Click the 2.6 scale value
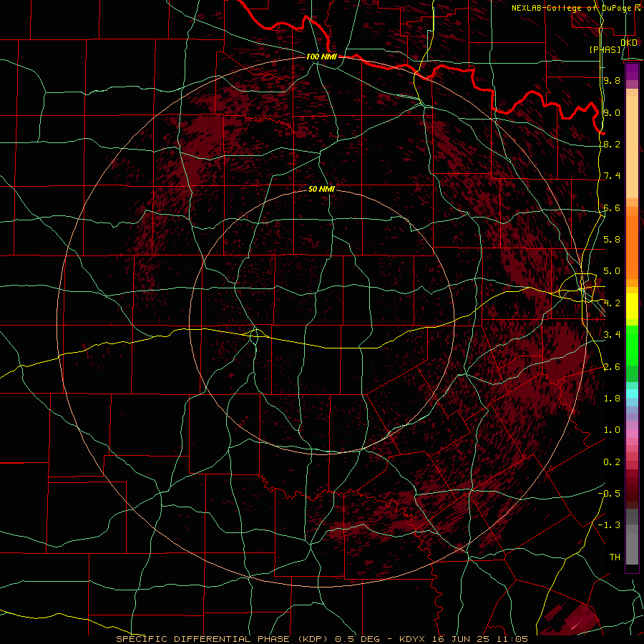644x644 pixels. (x=612, y=367)
